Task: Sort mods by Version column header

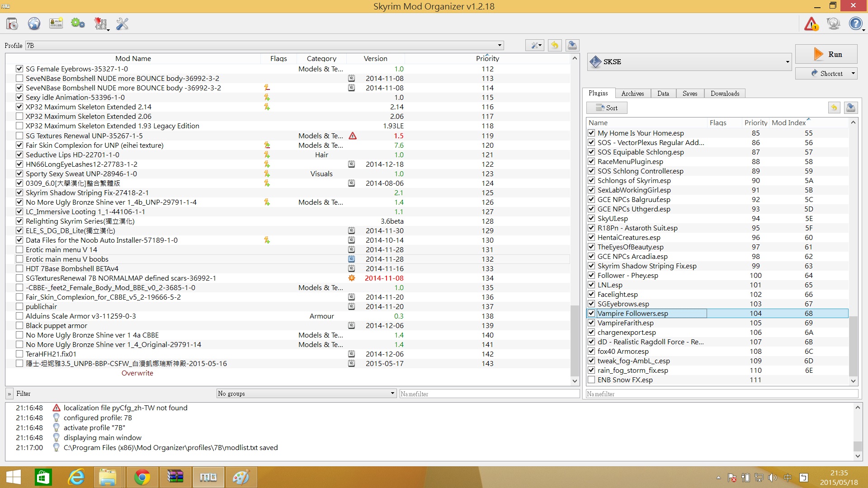Action: click(x=375, y=58)
